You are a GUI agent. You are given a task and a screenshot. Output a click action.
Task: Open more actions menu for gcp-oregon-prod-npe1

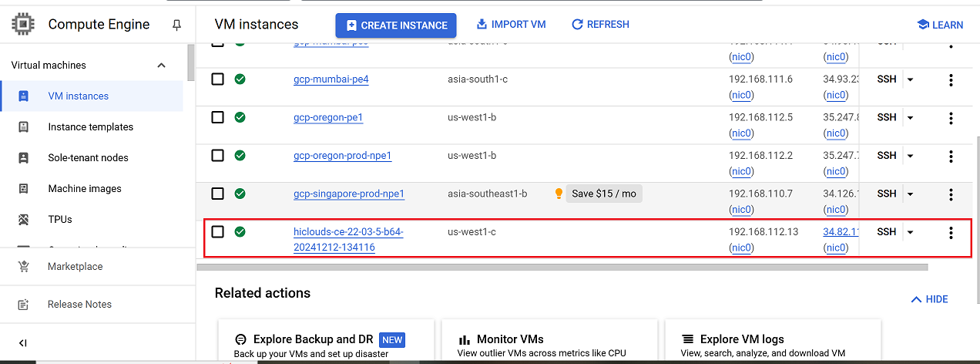[951, 157]
